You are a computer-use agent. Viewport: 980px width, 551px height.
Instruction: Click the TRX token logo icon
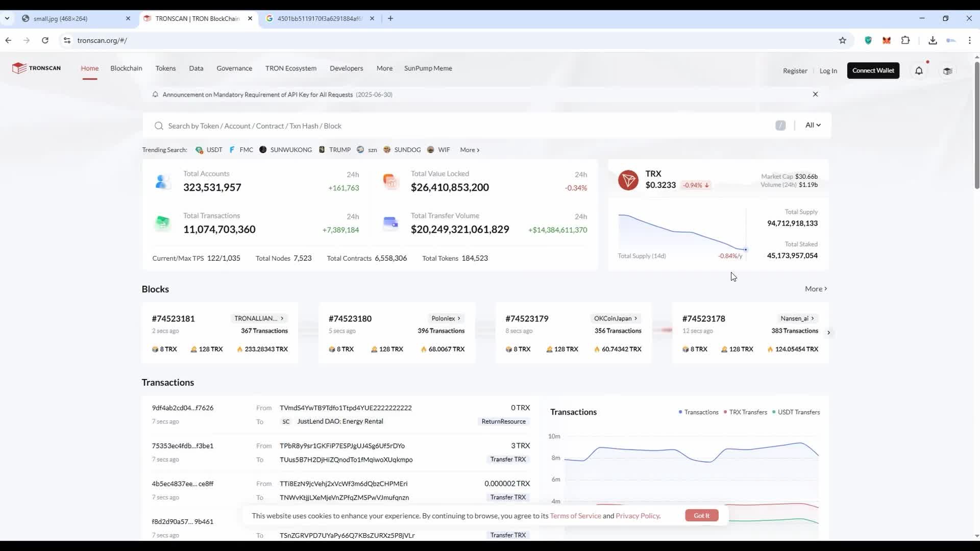628,180
